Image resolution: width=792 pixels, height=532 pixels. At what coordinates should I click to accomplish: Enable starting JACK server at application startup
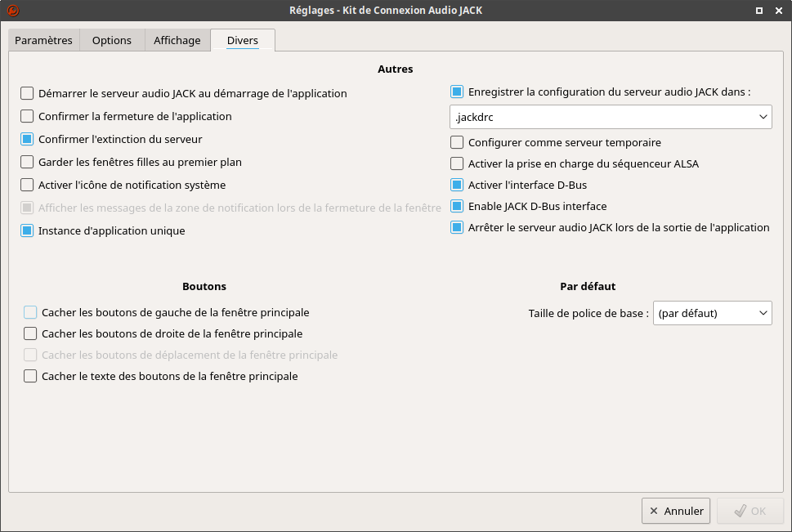tap(28, 93)
